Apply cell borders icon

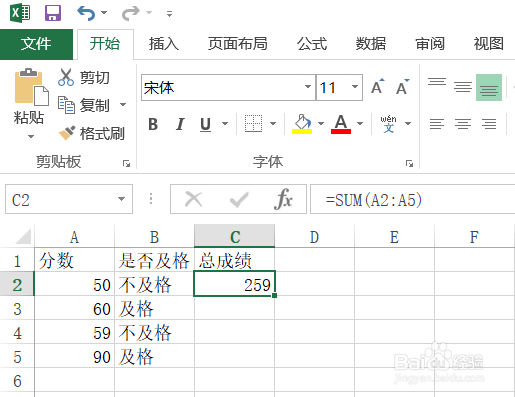(253, 124)
